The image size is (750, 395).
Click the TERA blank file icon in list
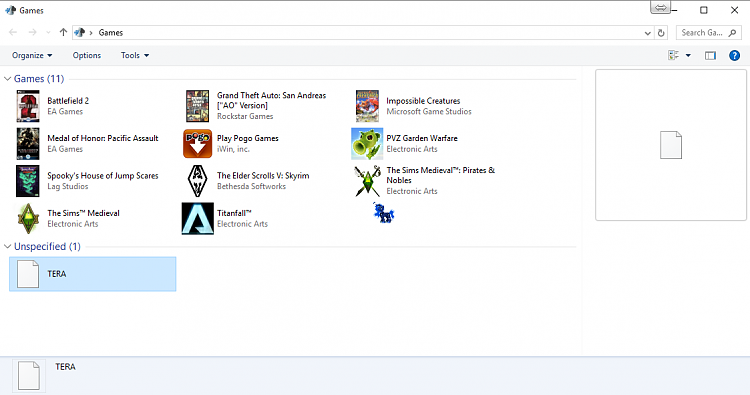point(28,274)
